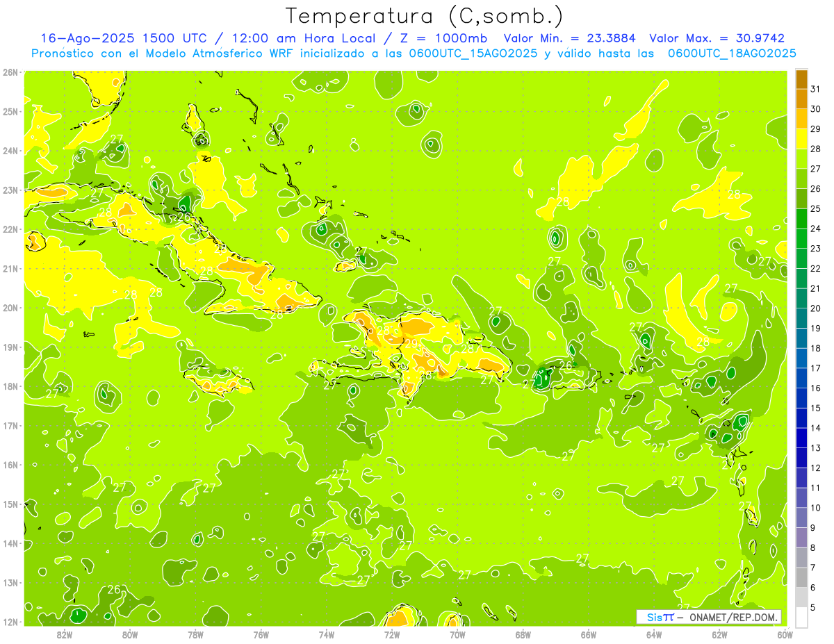Click the "82W" longitude axis label
This screenshot has width=834, height=644.
pyautogui.click(x=64, y=635)
